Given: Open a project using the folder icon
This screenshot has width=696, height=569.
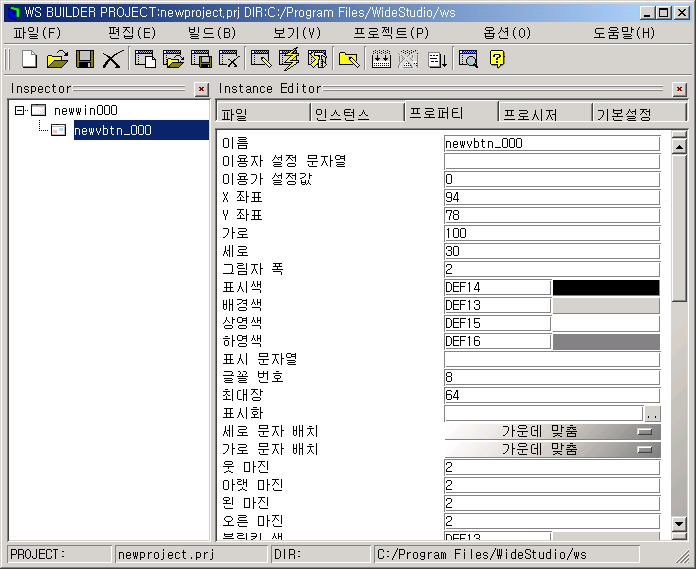Looking at the screenshot, I should point(57,59).
